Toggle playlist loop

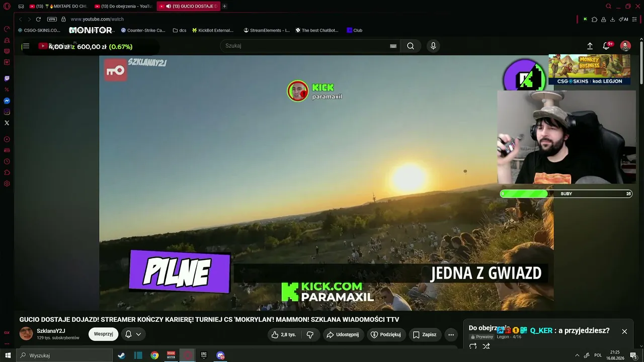473,346
